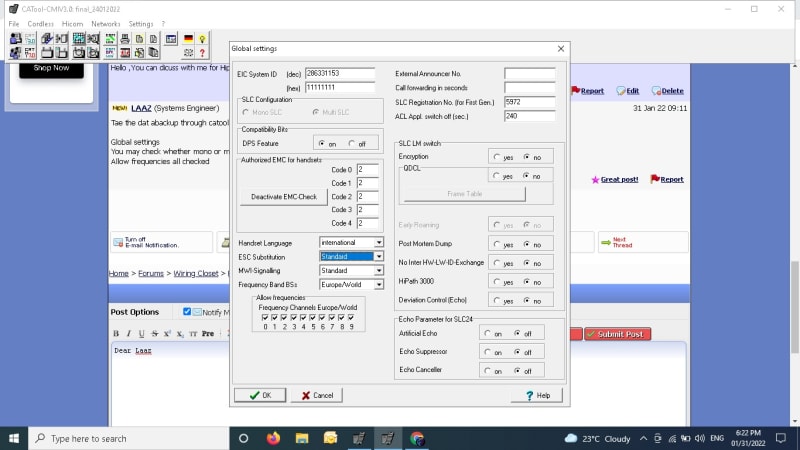The width and height of the screenshot is (800, 450).
Task: Click the printer icon in CATool toolbar
Action: pos(124,39)
